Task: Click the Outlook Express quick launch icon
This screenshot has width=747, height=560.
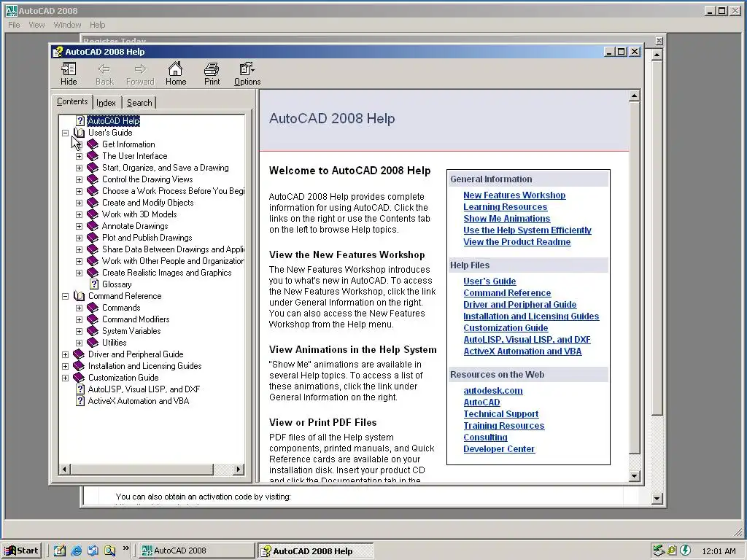Action: (93, 551)
